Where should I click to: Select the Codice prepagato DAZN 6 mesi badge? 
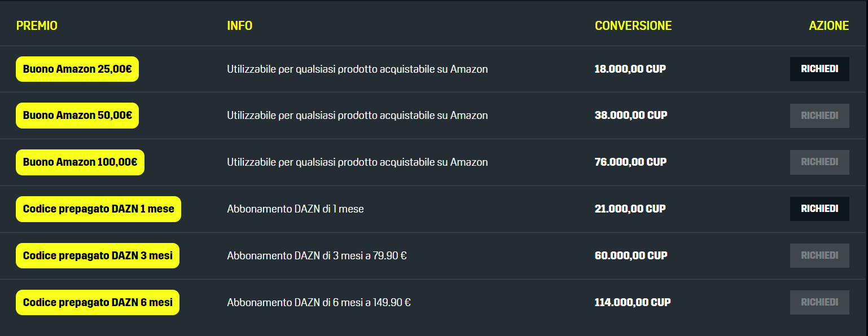coord(98,302)
